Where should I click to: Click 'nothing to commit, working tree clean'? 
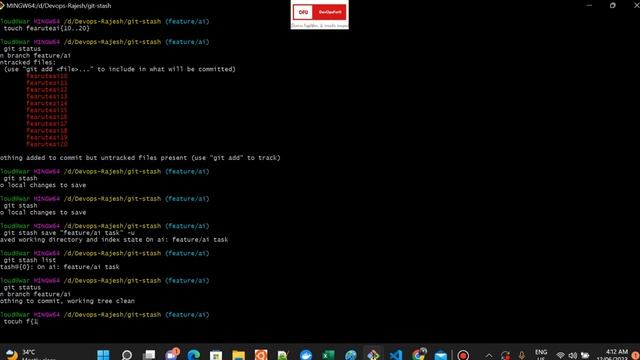(67, 301)
